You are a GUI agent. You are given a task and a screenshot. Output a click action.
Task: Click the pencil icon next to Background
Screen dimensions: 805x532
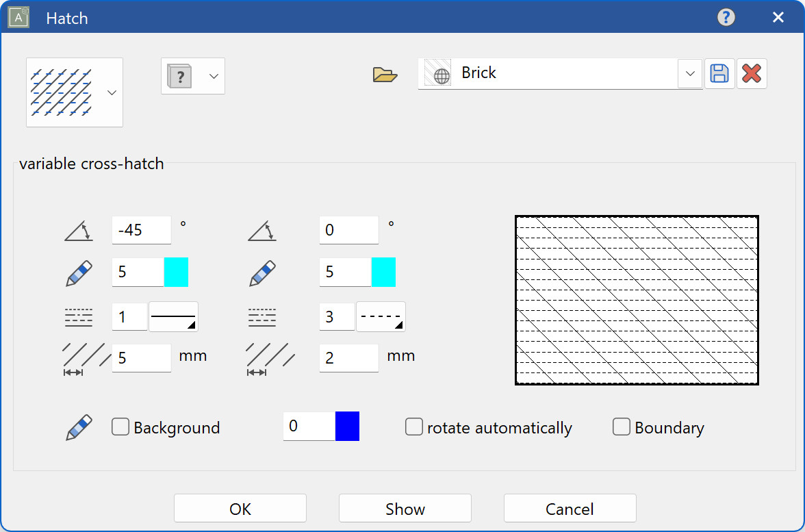click(77, 427)
